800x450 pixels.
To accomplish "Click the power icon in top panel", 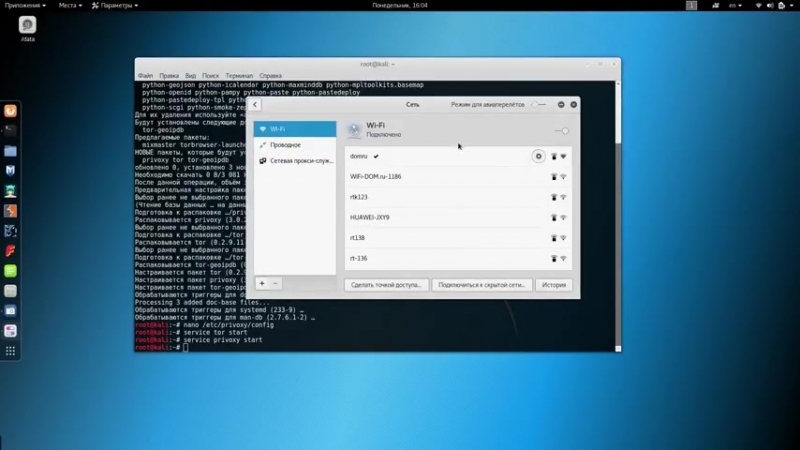I will (782, 5).
